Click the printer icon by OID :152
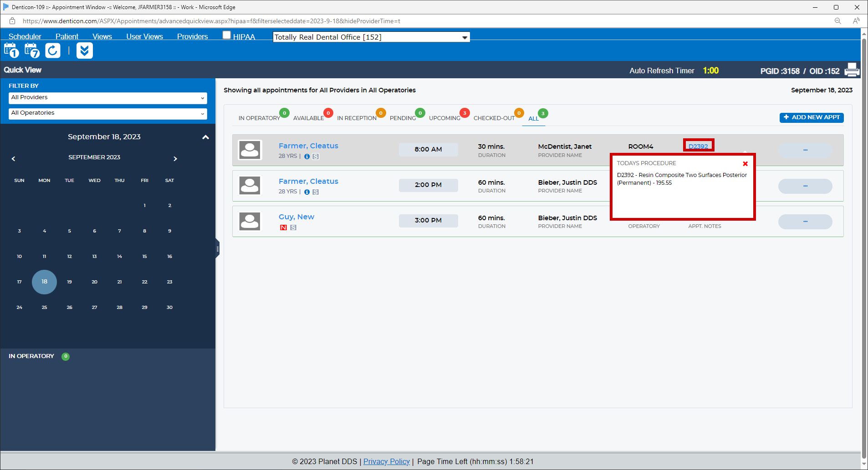Screen dimensions: 868x470 852,70
